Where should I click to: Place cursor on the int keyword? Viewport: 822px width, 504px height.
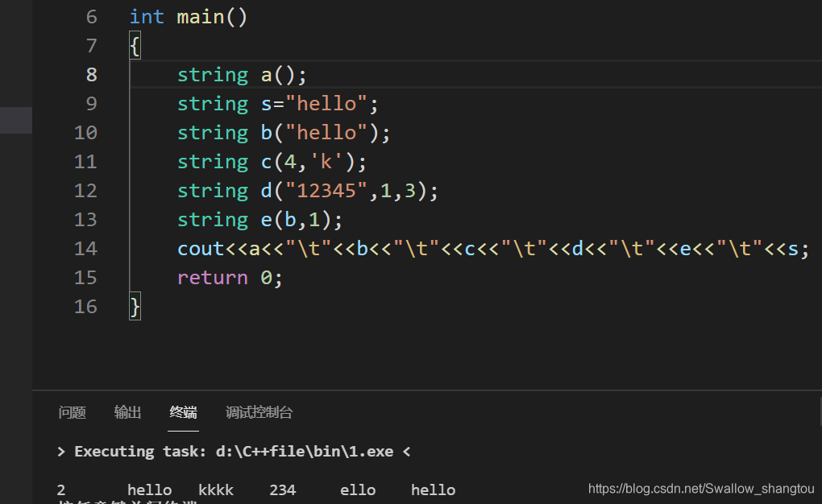pos(147,16)
